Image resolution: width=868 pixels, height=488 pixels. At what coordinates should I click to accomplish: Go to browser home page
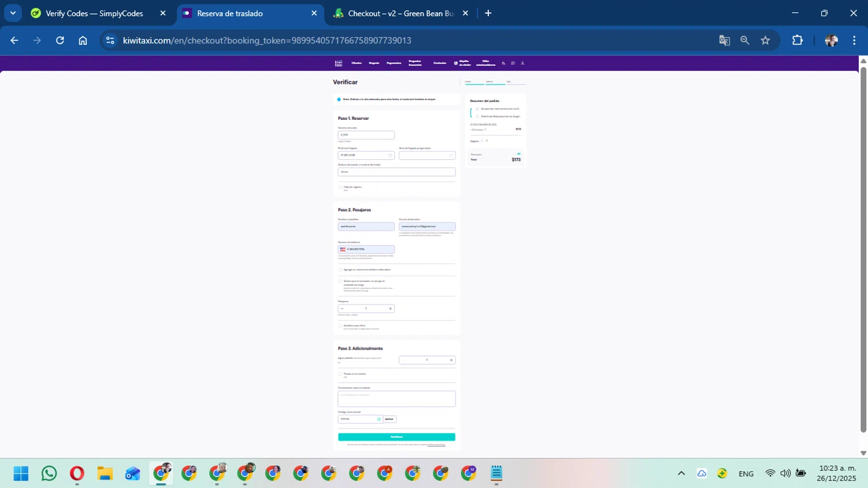tap(83, 41)
